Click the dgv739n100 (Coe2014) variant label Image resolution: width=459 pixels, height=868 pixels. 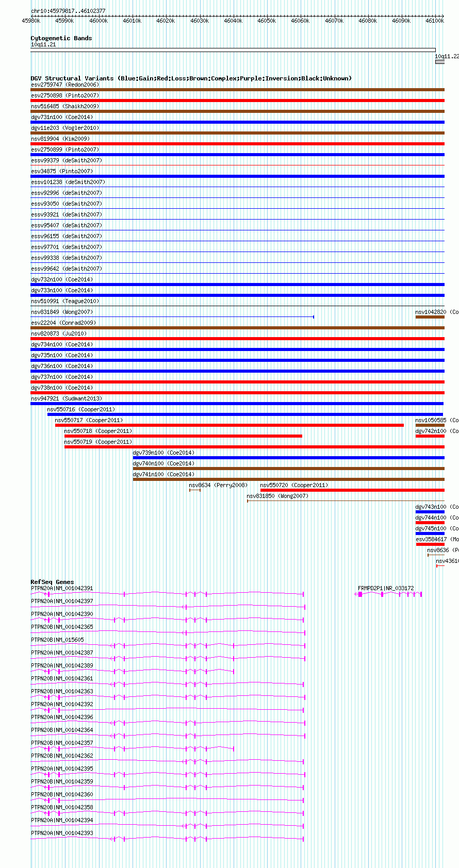(163, 453)
